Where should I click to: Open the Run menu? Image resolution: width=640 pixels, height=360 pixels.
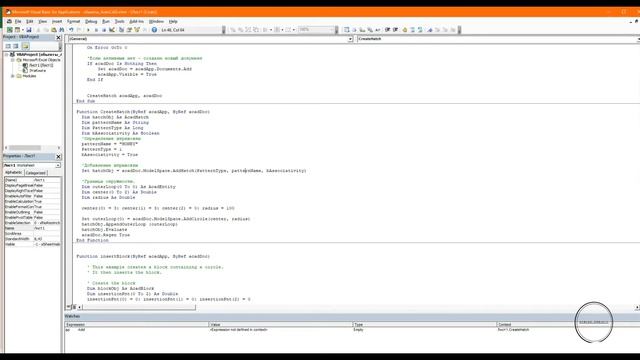[x=106, y=21]
